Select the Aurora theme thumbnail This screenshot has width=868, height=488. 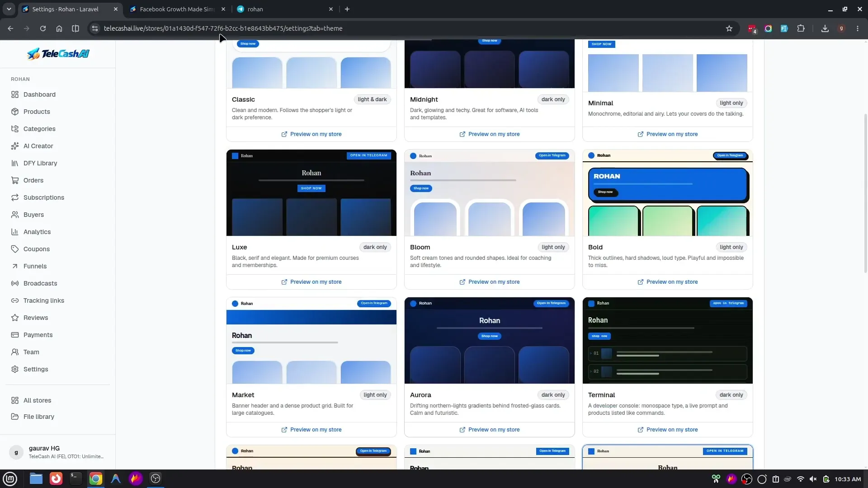click(x=490, y=340)
